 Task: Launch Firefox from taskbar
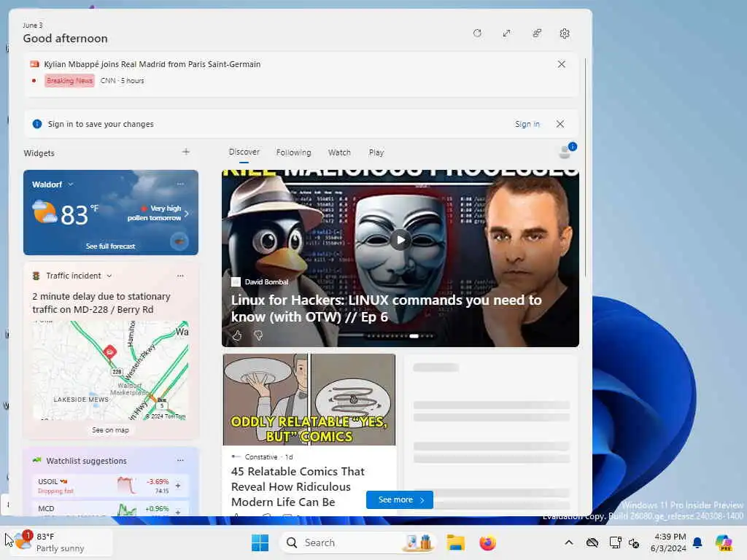pyautogui.click(x=487, y=542)
